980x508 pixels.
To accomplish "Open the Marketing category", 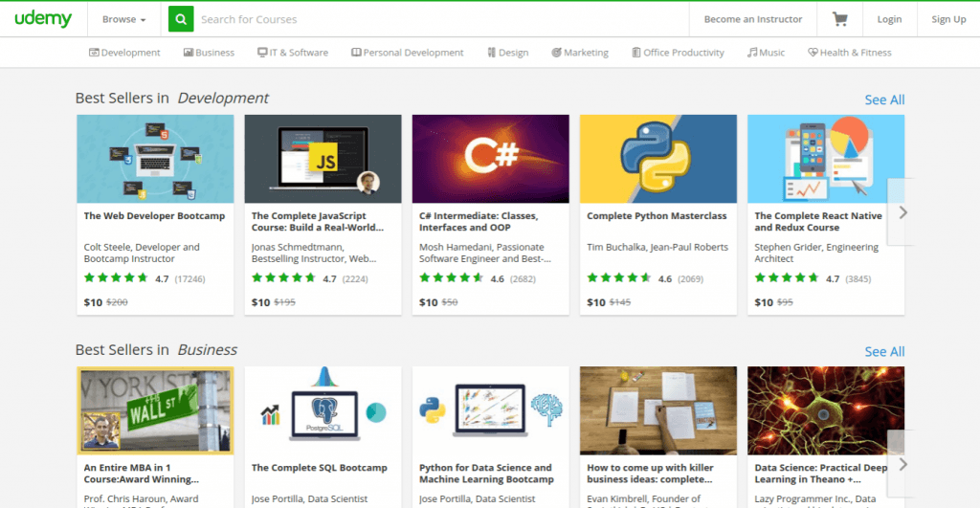I will point(580,53).
